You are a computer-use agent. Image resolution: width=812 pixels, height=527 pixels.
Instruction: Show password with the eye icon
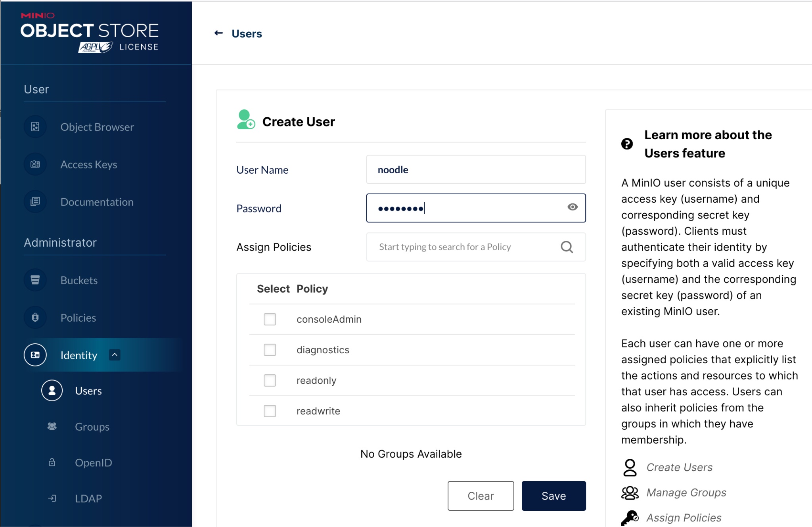pos(572,207)
